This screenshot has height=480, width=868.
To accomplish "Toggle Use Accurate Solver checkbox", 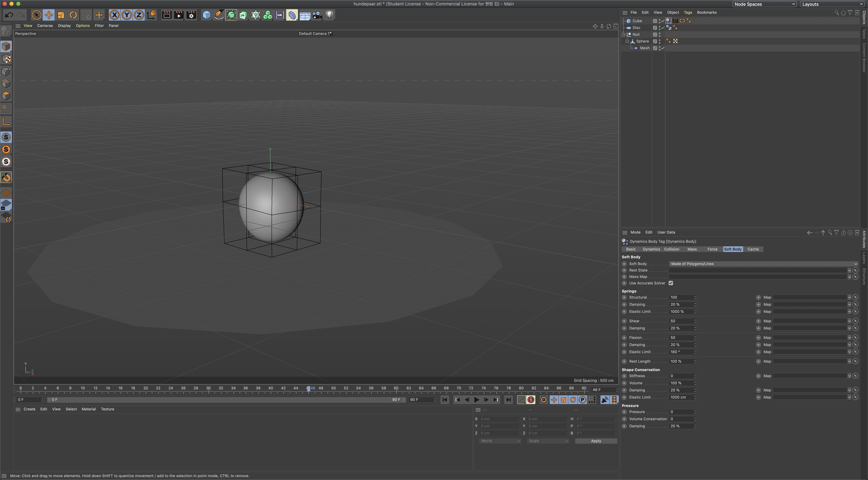I will click(671, 283).
